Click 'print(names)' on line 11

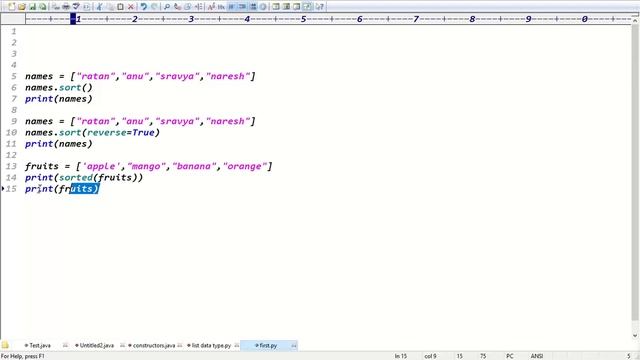click(x=59, y=144)
